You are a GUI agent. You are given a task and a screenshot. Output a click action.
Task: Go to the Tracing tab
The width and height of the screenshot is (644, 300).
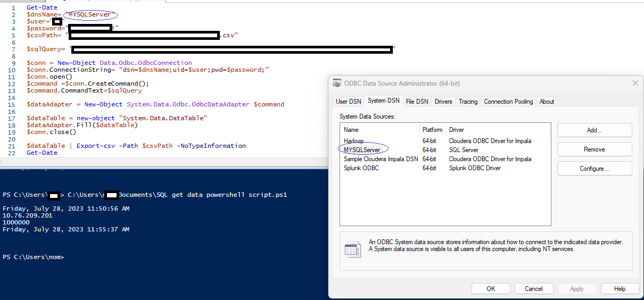pos(468,102)
